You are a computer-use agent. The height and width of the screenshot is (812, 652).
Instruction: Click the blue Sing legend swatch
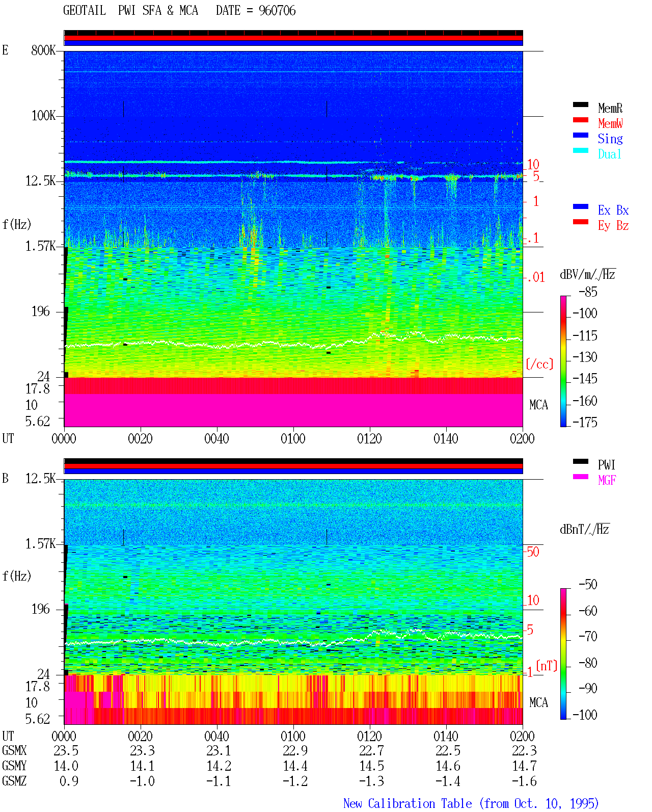point(581,135)
